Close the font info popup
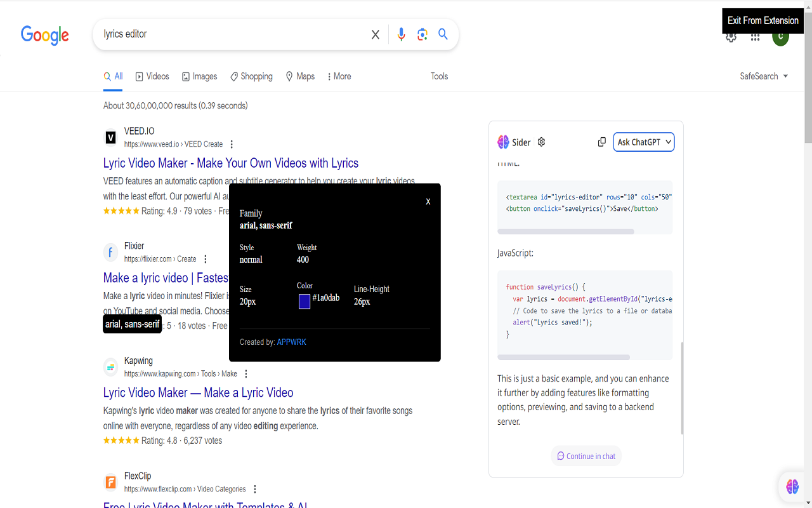 coord(428,201)
